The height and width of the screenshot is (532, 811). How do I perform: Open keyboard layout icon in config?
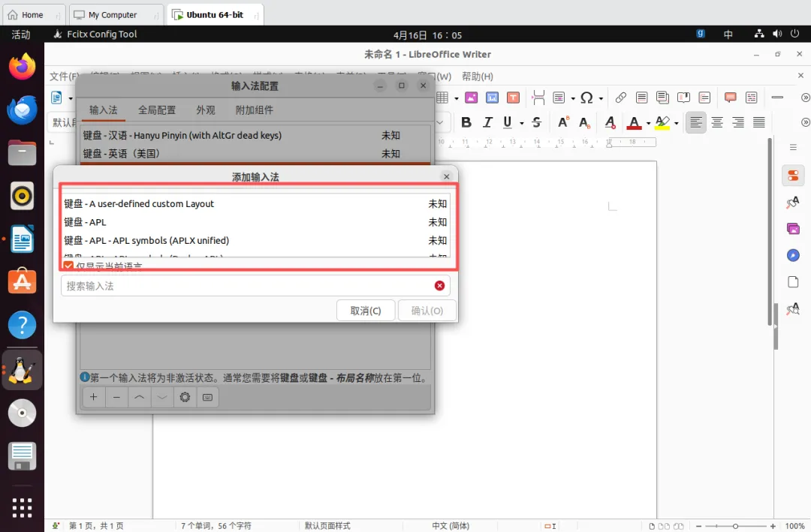(x=207, y=397)
